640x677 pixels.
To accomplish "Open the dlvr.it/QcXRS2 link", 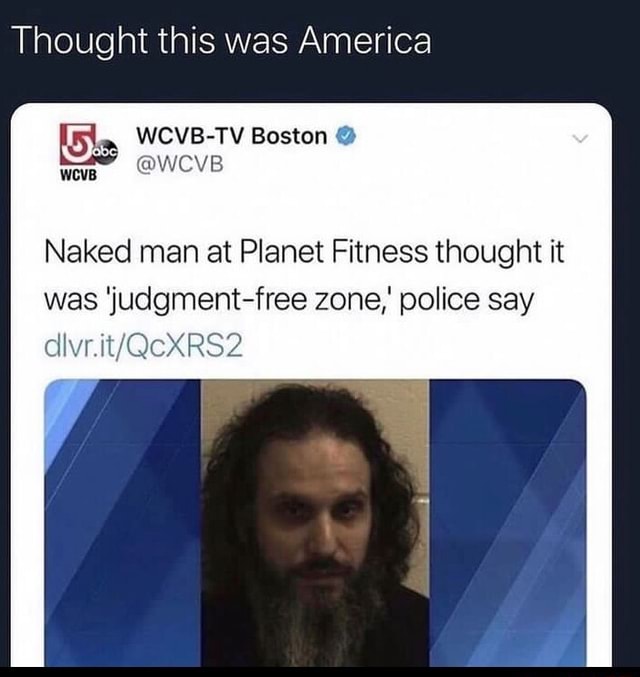I will pyautogui.click(x=144, y=347).
